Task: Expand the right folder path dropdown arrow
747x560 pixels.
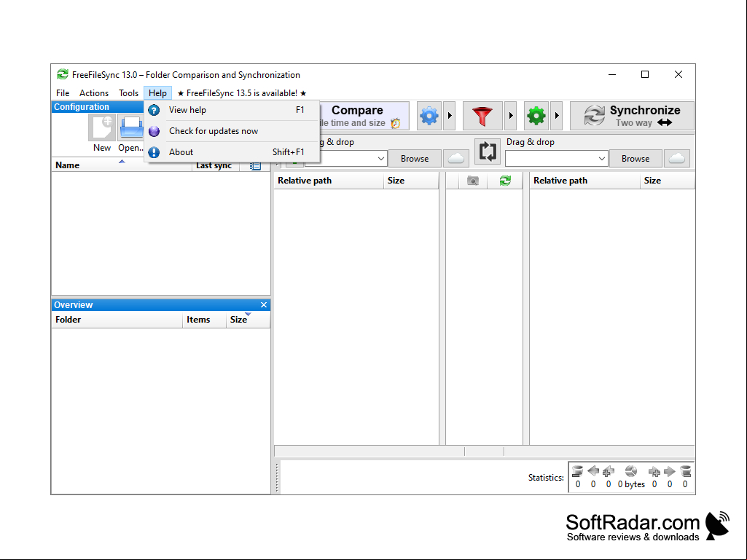Action: click(x=602, y=159)
